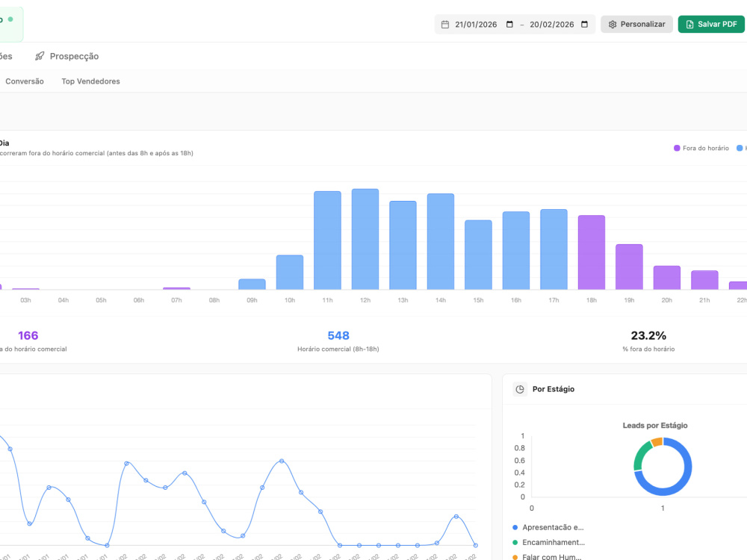Click the pie-chart icon beside Por Estágio
The image size is (747, 560).
click(x=520, y=389)
